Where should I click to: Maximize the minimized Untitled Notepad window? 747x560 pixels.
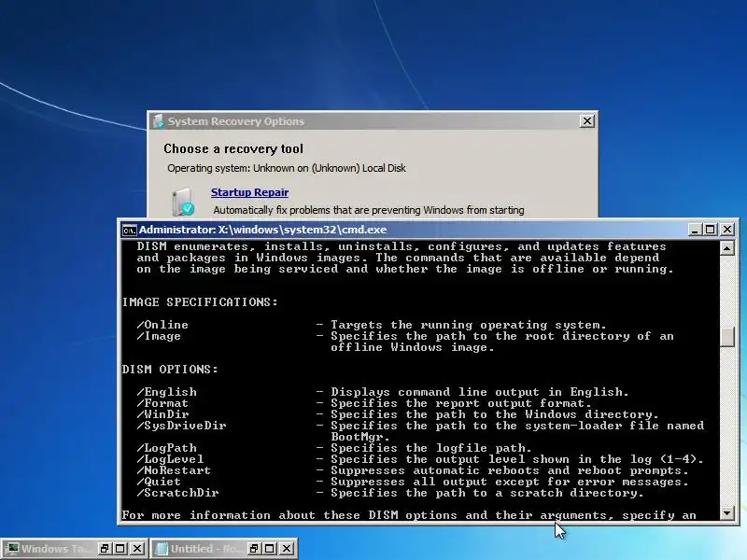[270, 549]
